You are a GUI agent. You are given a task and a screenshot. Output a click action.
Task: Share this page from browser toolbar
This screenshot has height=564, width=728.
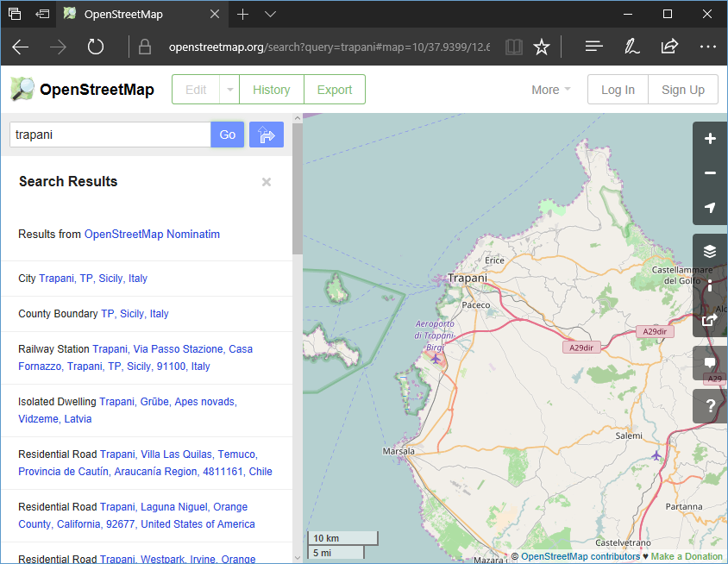[x=669, y=46]
